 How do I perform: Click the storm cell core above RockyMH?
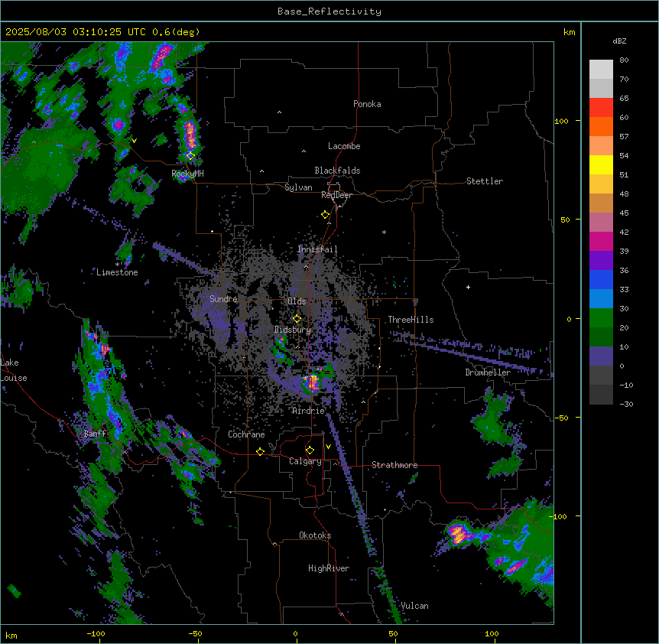pyautogui.click(x=190, y=135)
